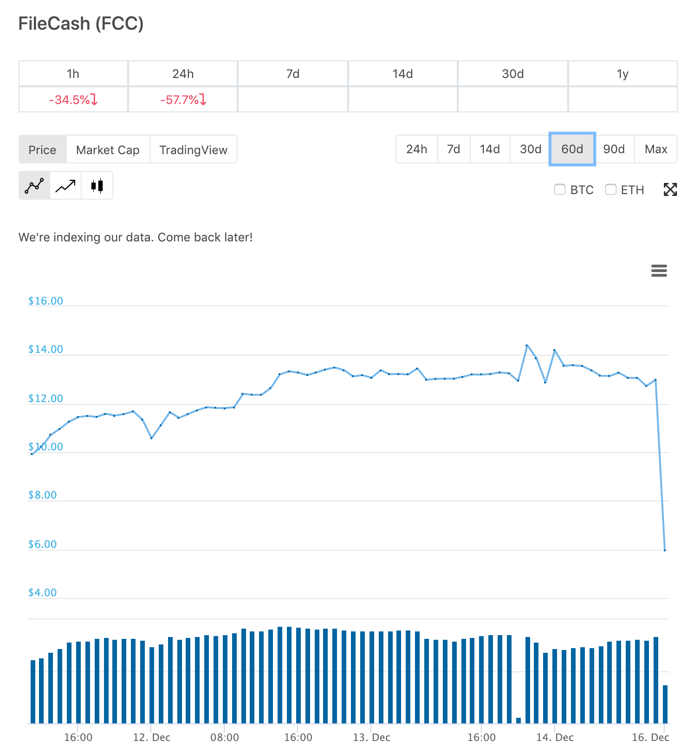Click the $14.00 price spike data point
This screenshot has height=754, width=700.
526,345
